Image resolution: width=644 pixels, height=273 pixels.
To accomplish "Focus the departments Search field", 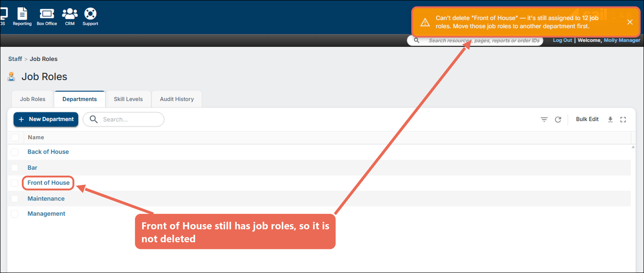I will click(124, 119).
